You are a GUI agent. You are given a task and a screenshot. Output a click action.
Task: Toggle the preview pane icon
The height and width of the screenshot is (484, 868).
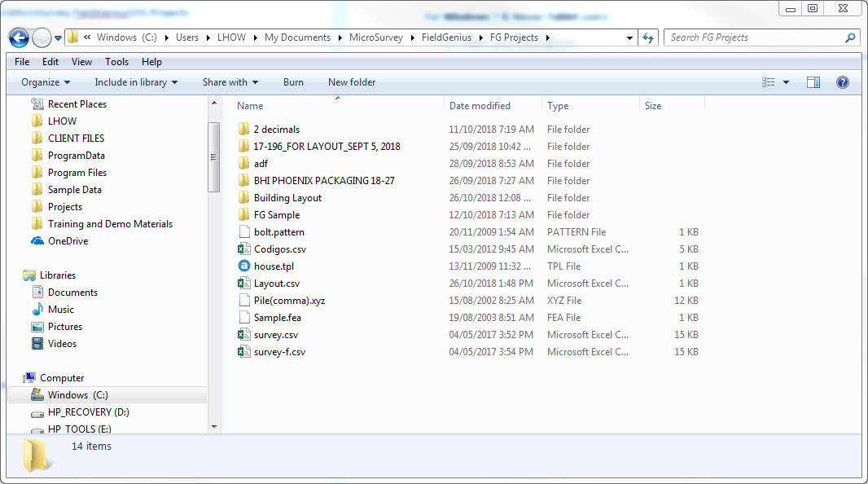813,82
